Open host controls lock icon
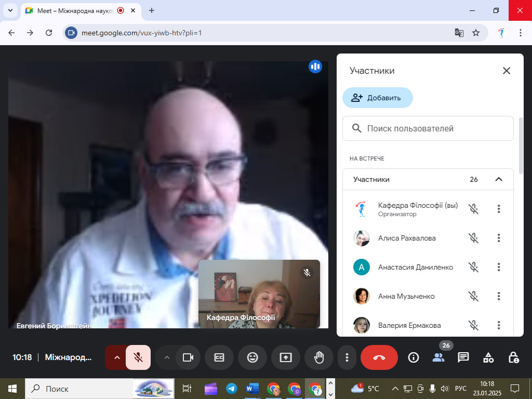532x399 pixels. pyautogui.click(x=513, y=357)
